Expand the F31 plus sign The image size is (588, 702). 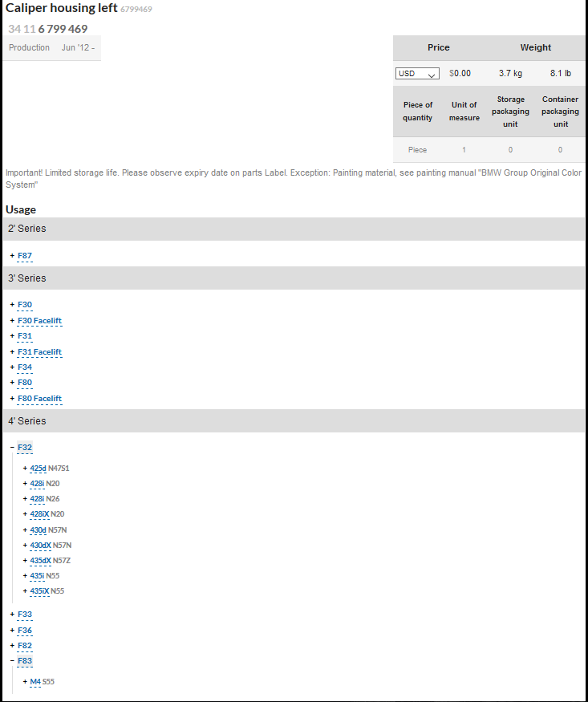click(12, 336)
